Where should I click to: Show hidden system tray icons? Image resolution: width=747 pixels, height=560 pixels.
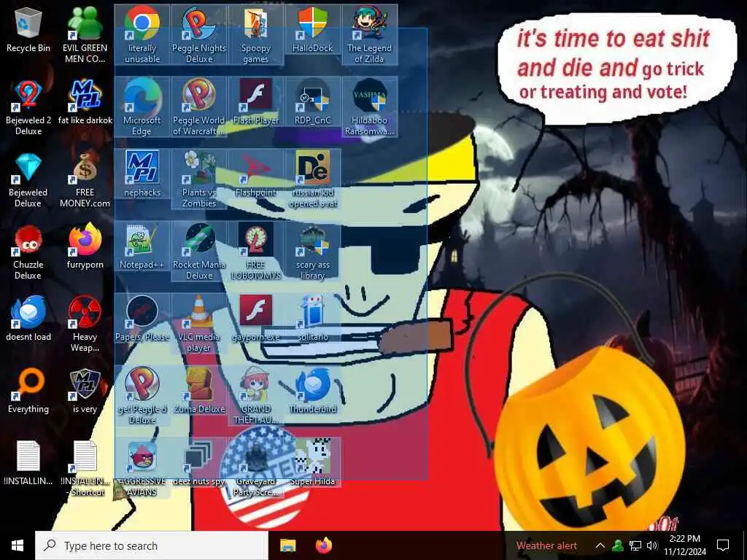pyautogui.click(x=600, y=545)
